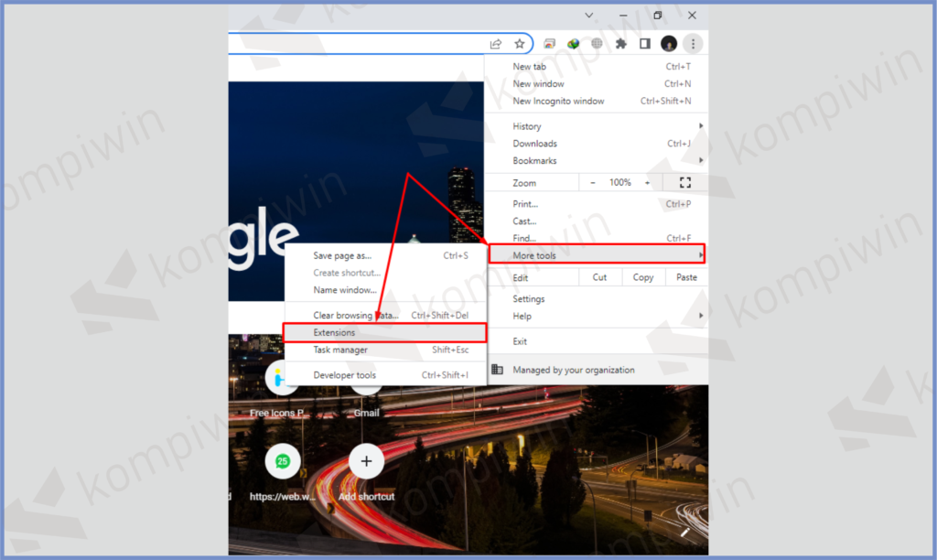Click the Internet Download Manager toolbar icon
Image resolution: width=937 pixels, height=560 pixels.
pos(575,43)
